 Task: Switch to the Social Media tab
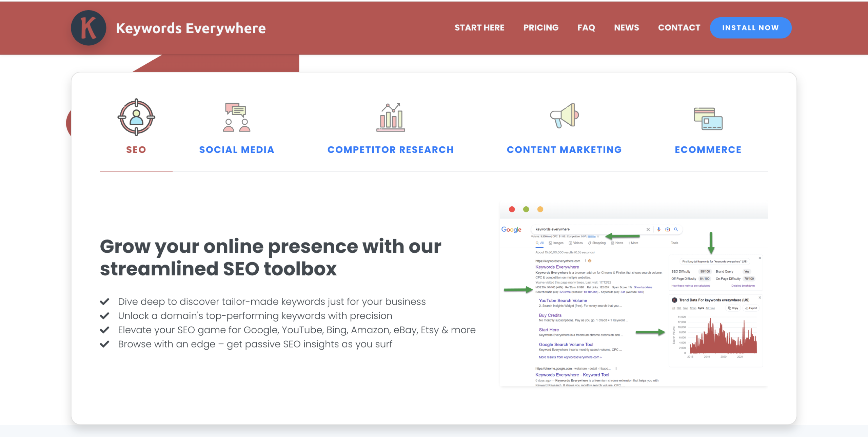tap(236, 150)
